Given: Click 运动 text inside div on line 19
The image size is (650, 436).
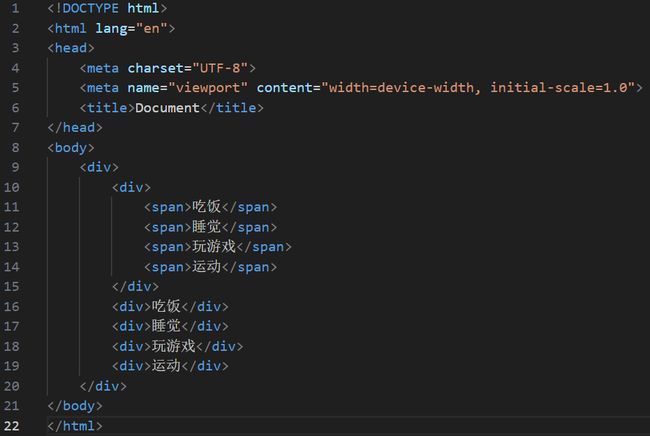Looking at the screenshot, I should click(166, 366).
